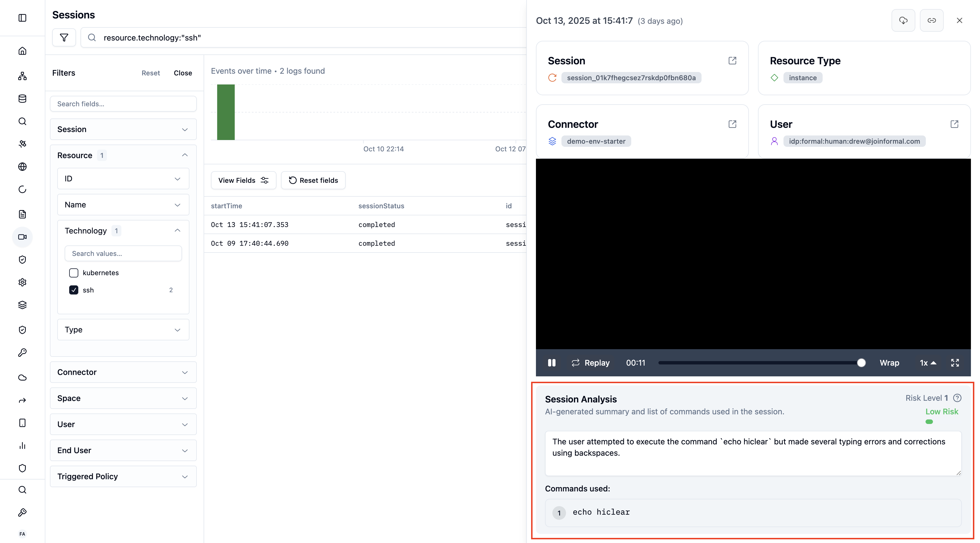Enter fullscreen for session player
Viewport: 980px width, 543px height.
coord(955,363)
